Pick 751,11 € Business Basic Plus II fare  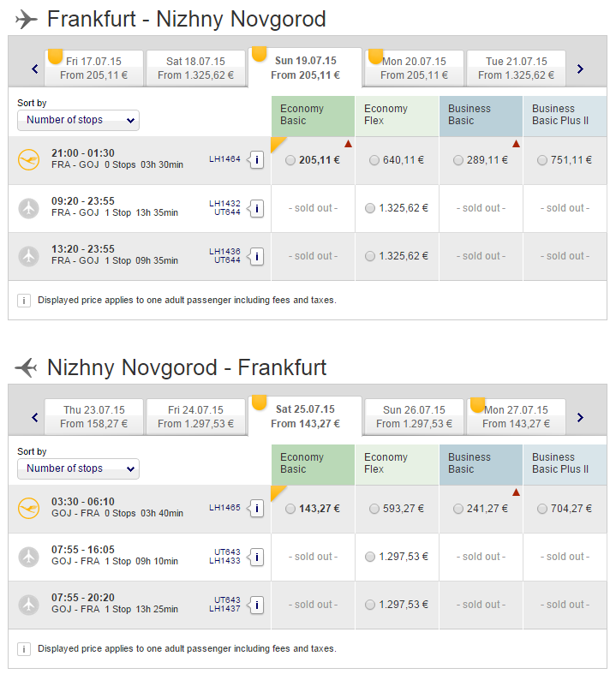click(543, 160)
